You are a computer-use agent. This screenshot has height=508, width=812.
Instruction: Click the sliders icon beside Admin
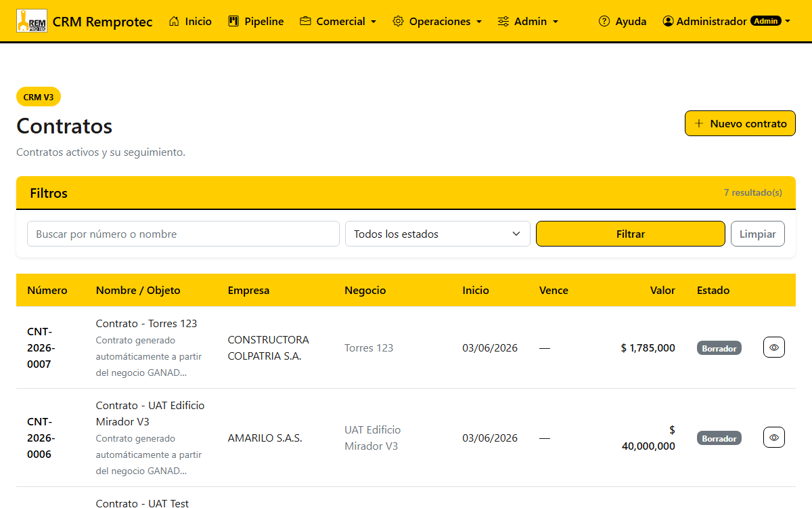pos(503,21)
